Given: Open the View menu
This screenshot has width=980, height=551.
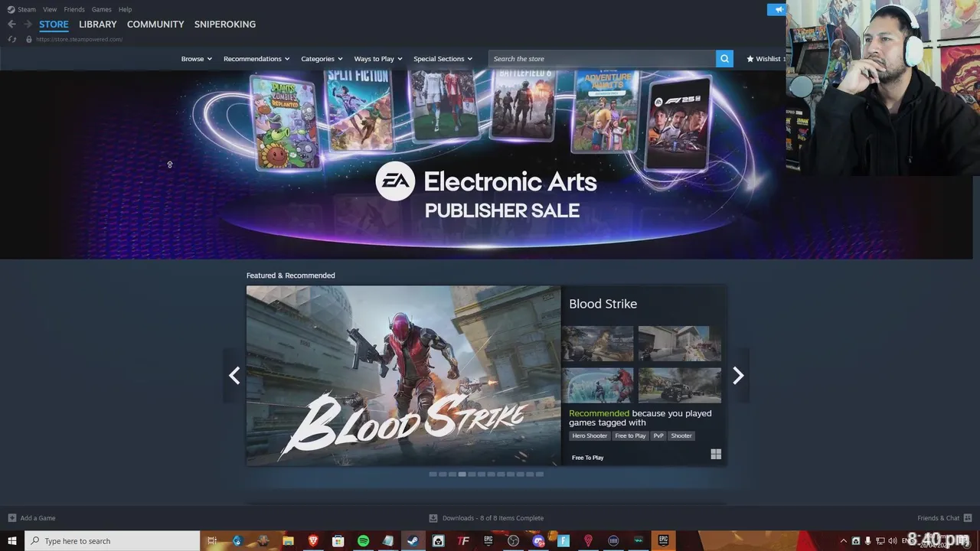Looking at the screenshot, I should coord(50,9).
